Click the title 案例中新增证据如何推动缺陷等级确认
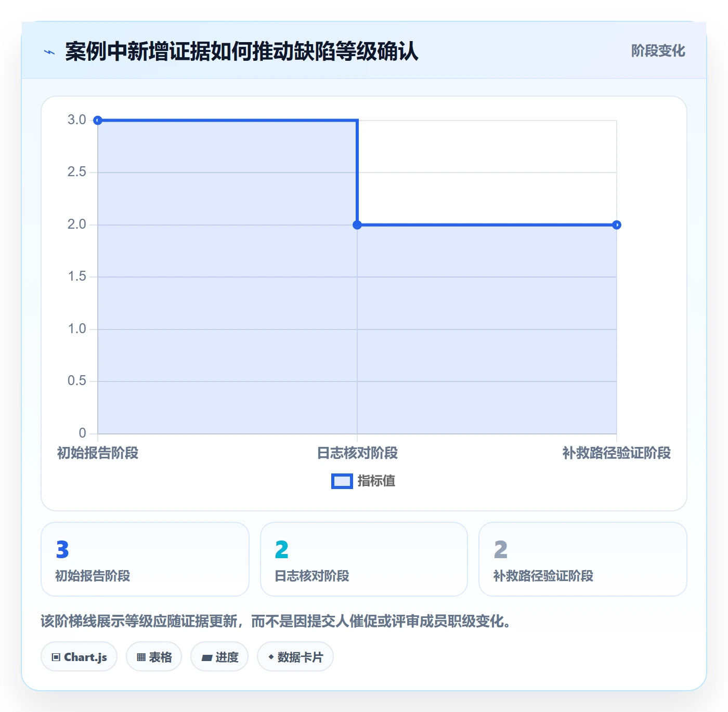Image resolution: width=728 pixels, height=712 pixels. tap(242, 51)
